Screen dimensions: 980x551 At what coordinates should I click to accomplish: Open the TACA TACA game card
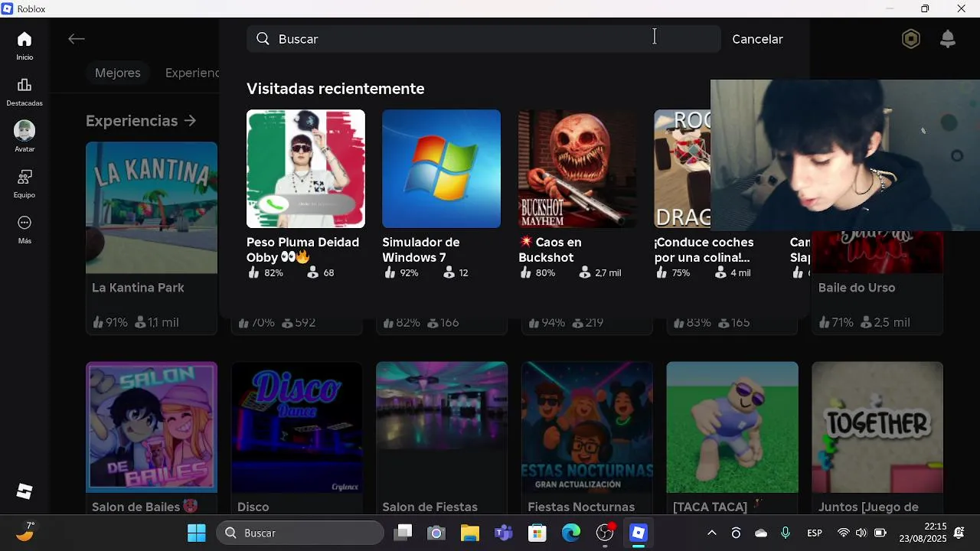732,438
